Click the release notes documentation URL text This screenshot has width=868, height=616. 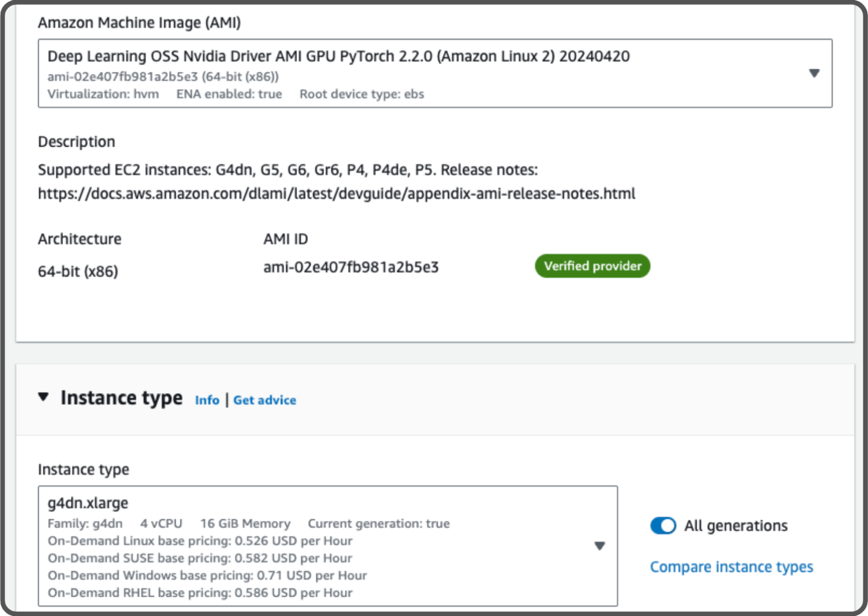[x=336, y=194]
